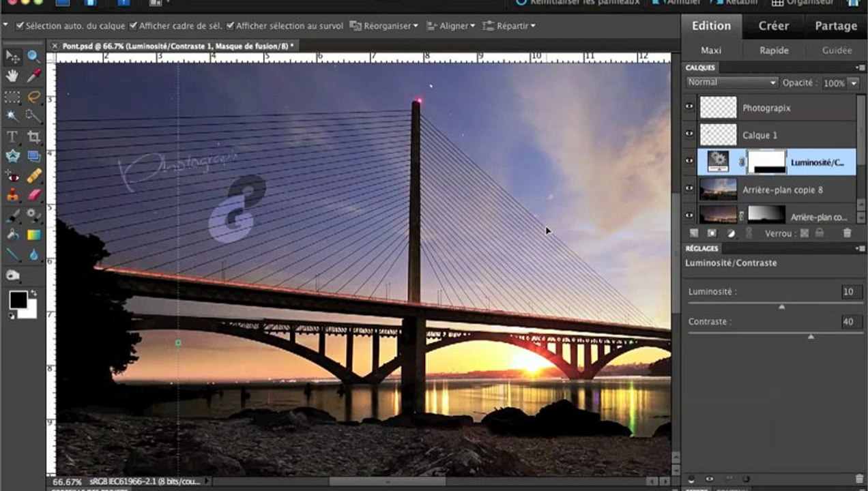Open the Répartir dropdown

pos(509,26)
